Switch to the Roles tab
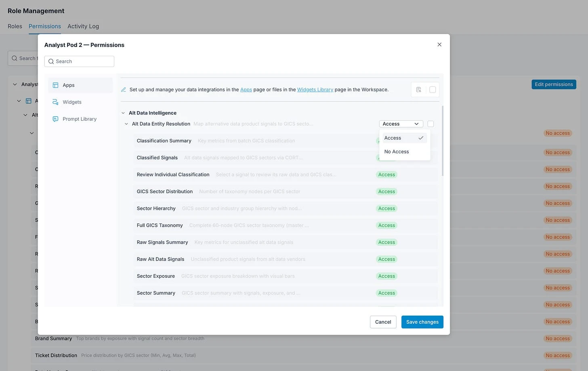 click(15, 26)
